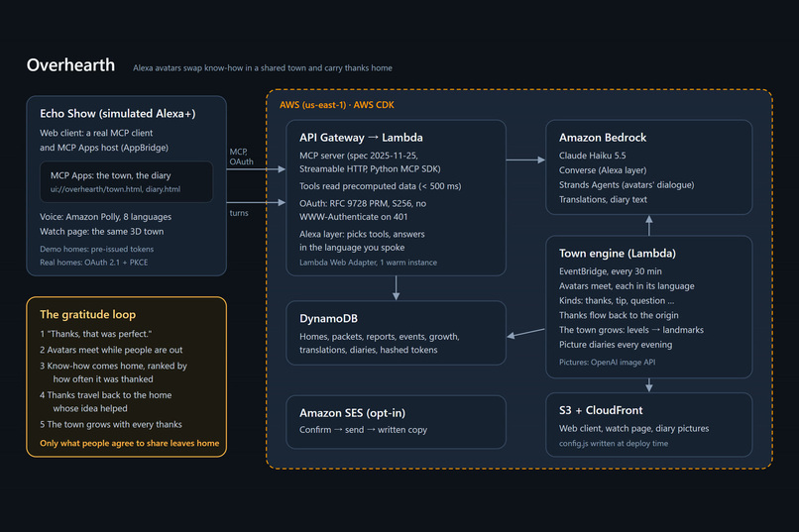
Task: Click "translations, diaries, hashed tokens" line
Action: (369, 351)
